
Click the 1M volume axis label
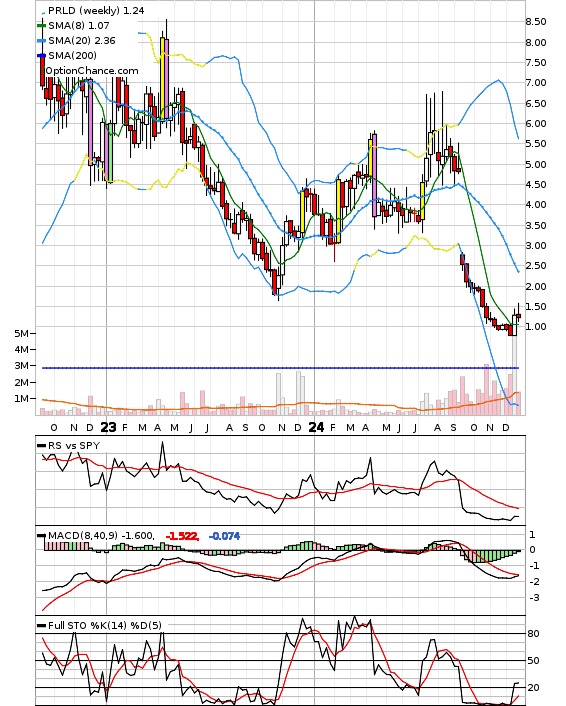[22, 398]
